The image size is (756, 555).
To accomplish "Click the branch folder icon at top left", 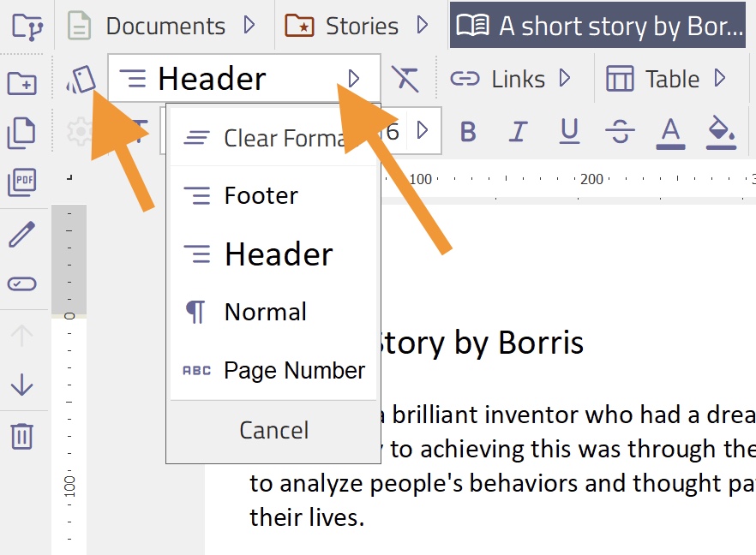I will pos(27,26).
